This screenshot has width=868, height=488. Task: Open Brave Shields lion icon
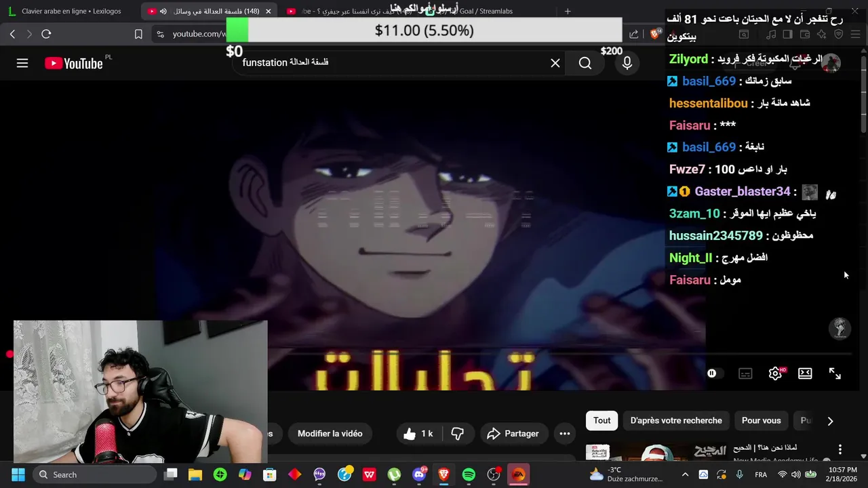(655, 34)
